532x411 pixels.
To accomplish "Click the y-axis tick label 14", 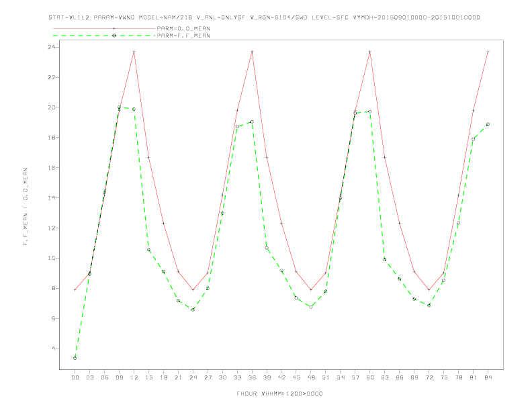I will tap(52, 198).
